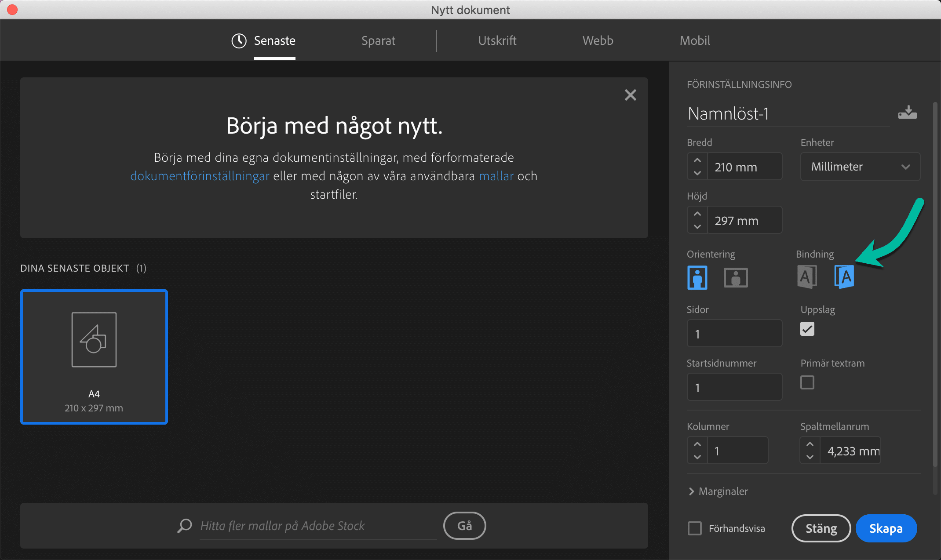Click the Stäng button
941x560 pixels.
(x=821, y=528)
